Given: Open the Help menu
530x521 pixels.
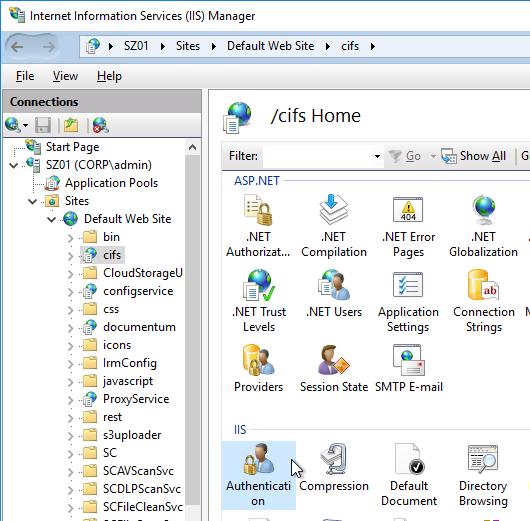Looking at the screenshot, I should [109, 76].
